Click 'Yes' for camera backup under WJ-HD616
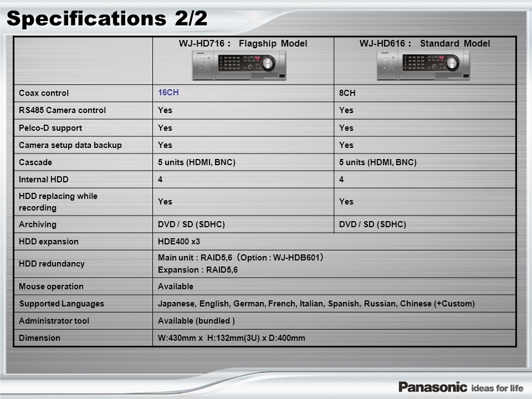This screenshot has height=399, width=532. [346, 145]
